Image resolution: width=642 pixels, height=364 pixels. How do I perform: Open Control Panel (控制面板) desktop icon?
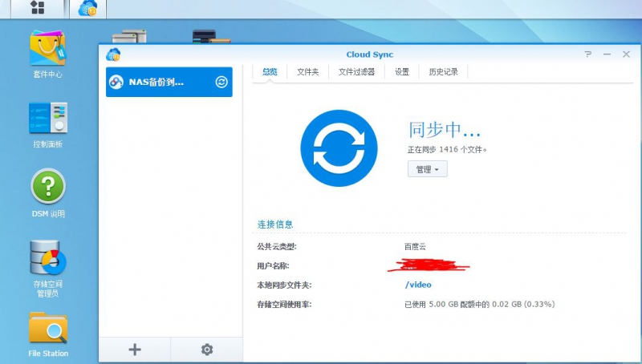point(47,119)
